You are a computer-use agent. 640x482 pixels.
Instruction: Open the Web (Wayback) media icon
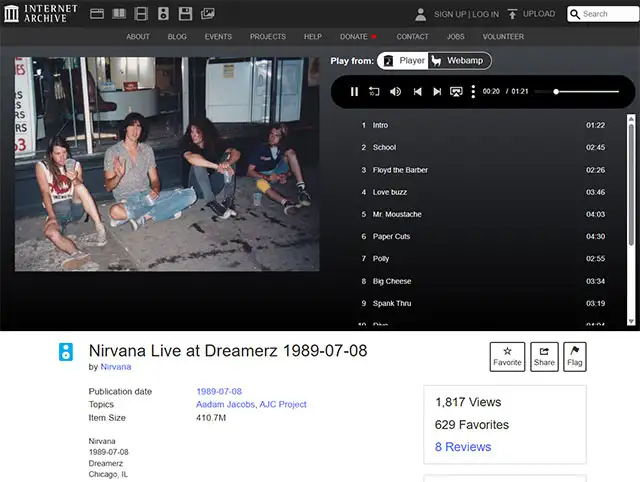click(97, 14)
